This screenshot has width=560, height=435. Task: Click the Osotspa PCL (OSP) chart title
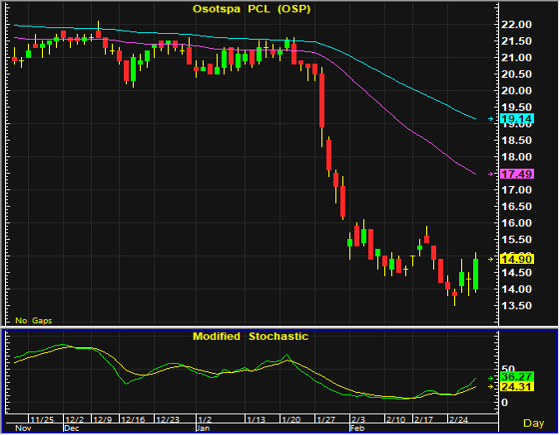(251, 9)
